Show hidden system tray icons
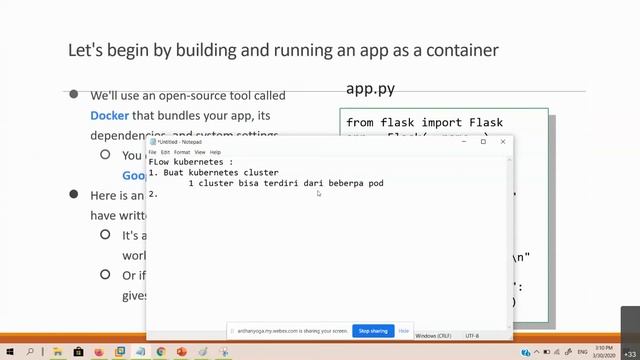 [537, 352]
